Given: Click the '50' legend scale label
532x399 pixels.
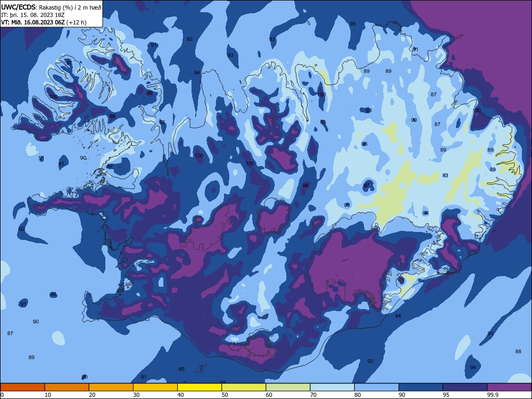Looking at the screenshot, I should click(225, 395).
